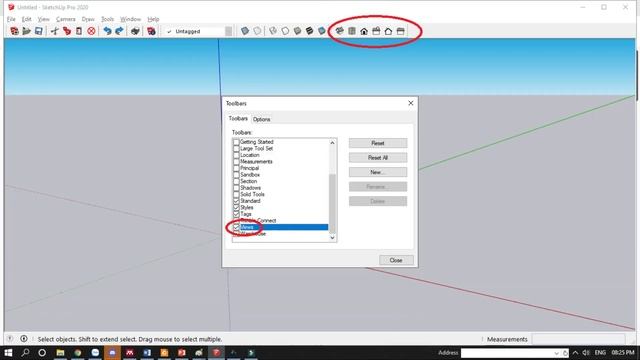Click the credits info icon in status bar
The width and height of the screenshot is (640, 360).
(24, 339)
